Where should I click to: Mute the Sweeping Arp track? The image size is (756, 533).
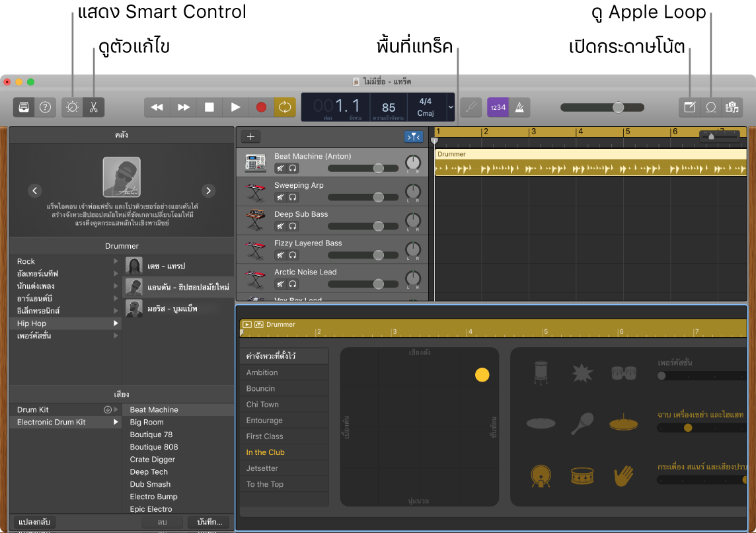279,198
